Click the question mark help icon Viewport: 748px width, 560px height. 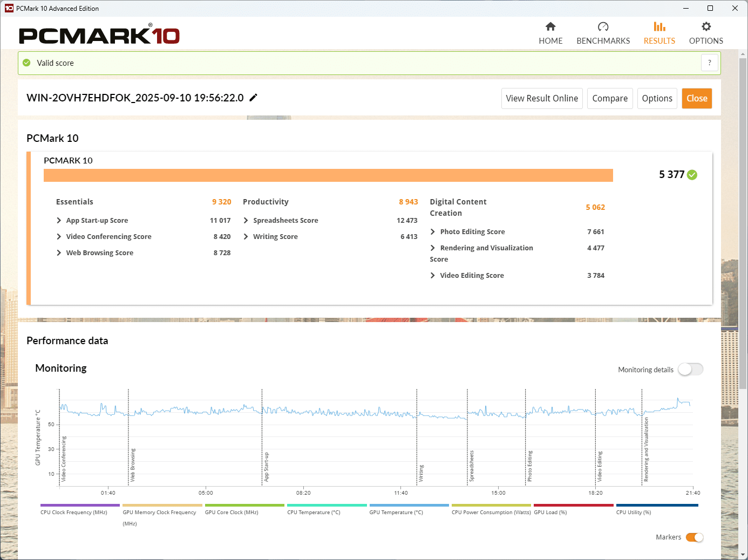(x=709, y=63)
